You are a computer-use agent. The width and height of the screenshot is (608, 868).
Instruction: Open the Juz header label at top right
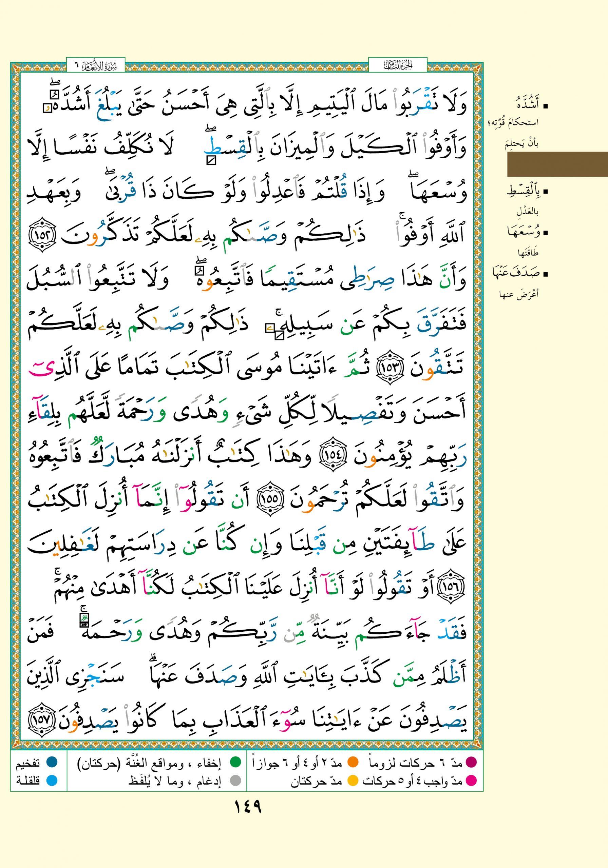[x=398, y=65]
